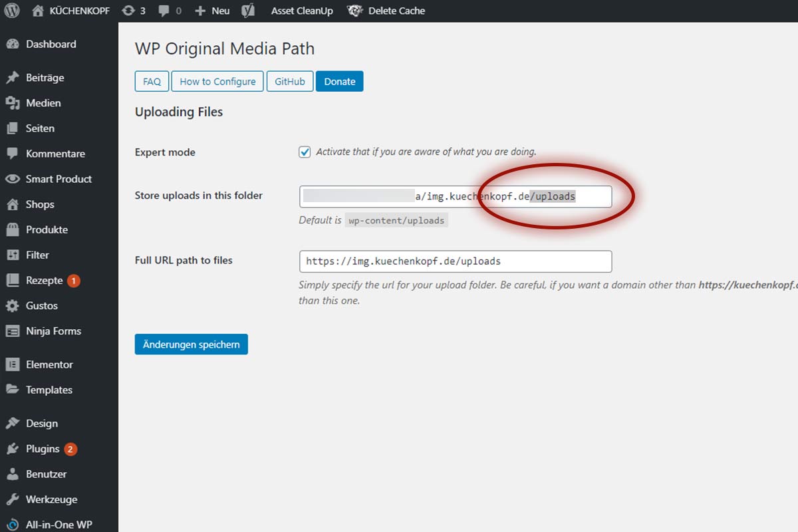Click the wp-content/uploads default path text

396,220
